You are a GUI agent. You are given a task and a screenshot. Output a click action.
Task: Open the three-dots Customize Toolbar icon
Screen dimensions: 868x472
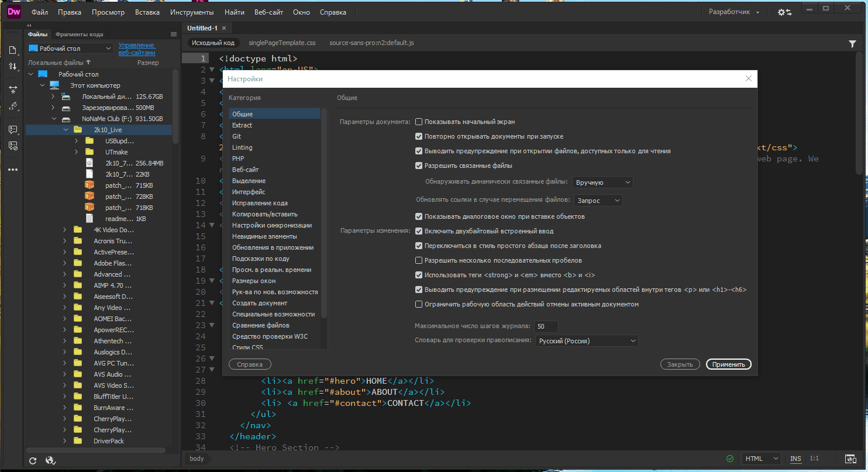pyautogui.click(x=13, y=170)
